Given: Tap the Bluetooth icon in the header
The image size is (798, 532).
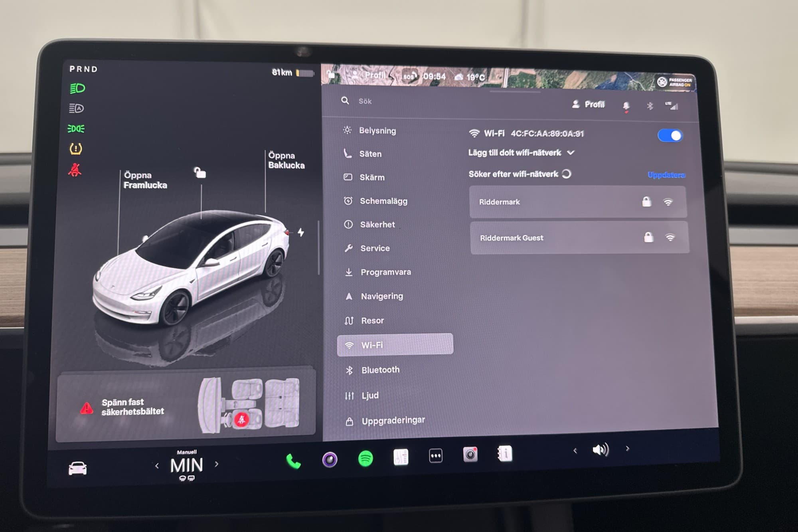Looking at the screenshot, I should pos(650,106).
